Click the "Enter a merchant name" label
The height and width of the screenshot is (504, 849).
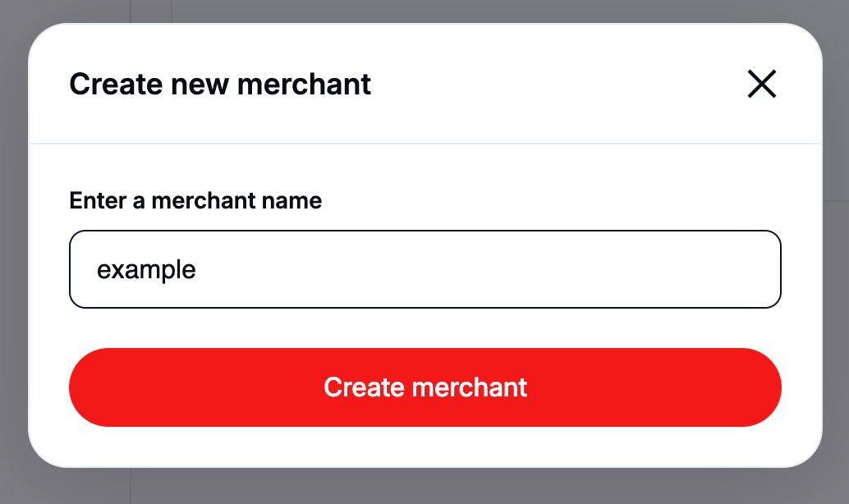coord(195,200)
